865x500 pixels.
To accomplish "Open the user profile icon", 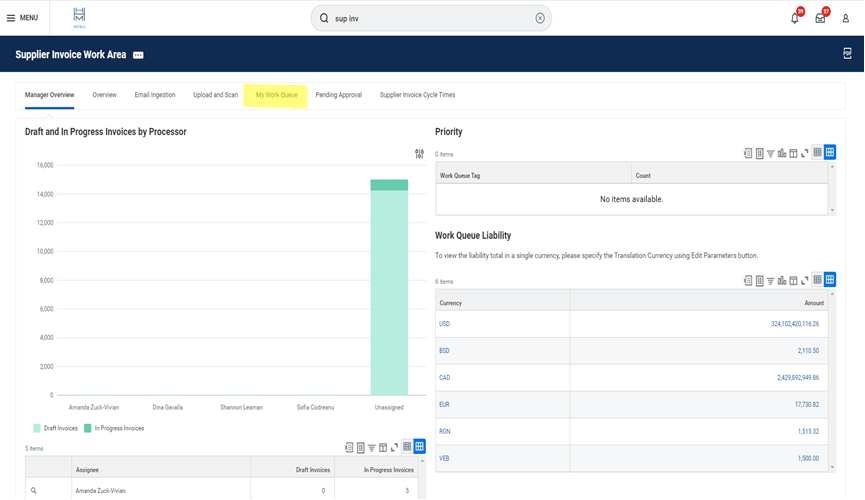I will 845,19.
